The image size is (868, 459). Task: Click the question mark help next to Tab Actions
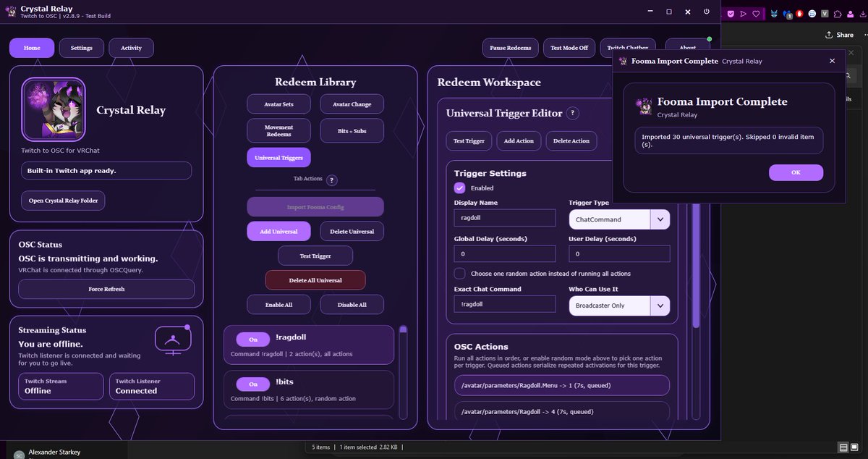coord(332,180)
